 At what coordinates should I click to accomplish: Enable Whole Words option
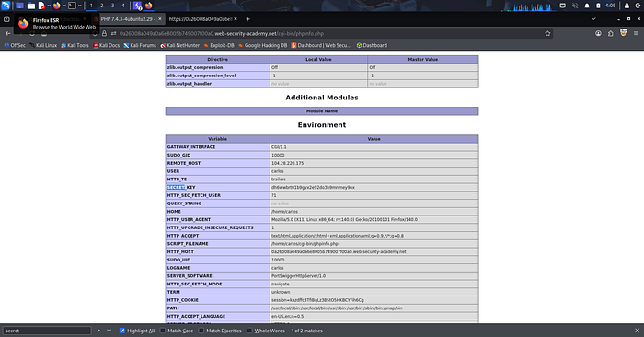pyautogui.click(x=266, y=331)
